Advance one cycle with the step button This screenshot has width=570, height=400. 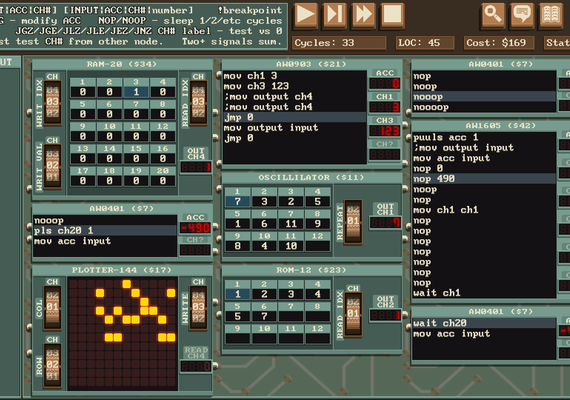(x=334, y=15)
